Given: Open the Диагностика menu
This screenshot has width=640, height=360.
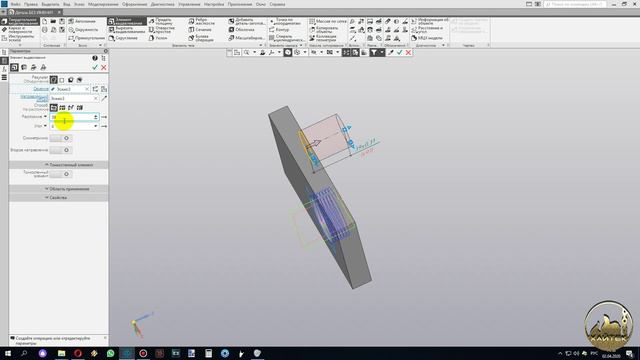Looking at the screenshot, I should coord(162,4).
